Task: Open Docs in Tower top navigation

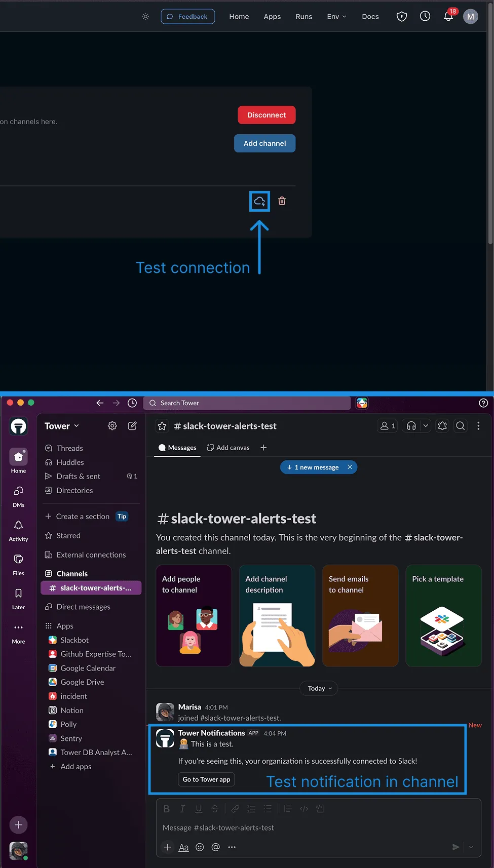Action: tap(370, 17)
